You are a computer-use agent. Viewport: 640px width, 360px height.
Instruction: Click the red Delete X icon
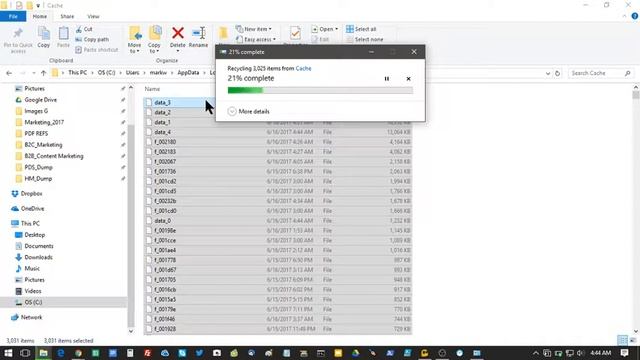click(x=178, y=33)
